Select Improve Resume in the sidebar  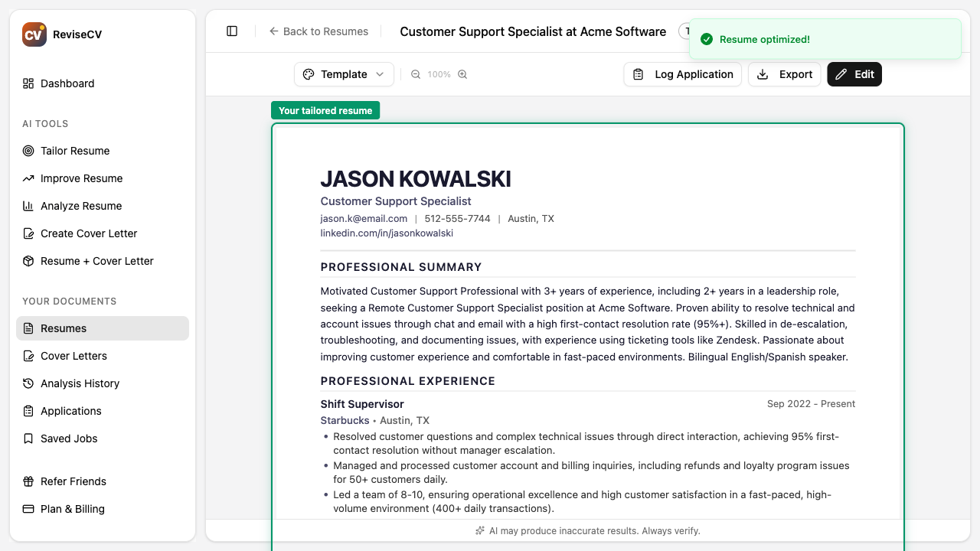[81, 178]
